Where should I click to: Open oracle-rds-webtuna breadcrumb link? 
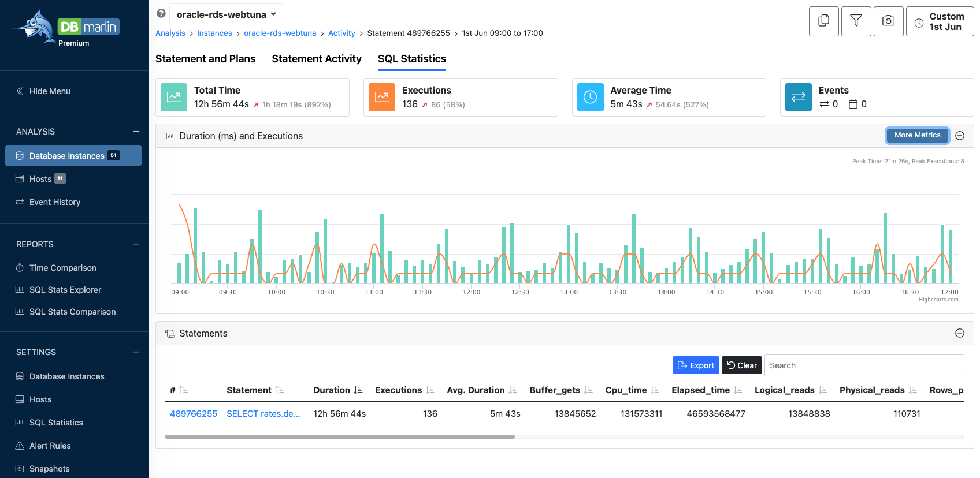(280, 33)
